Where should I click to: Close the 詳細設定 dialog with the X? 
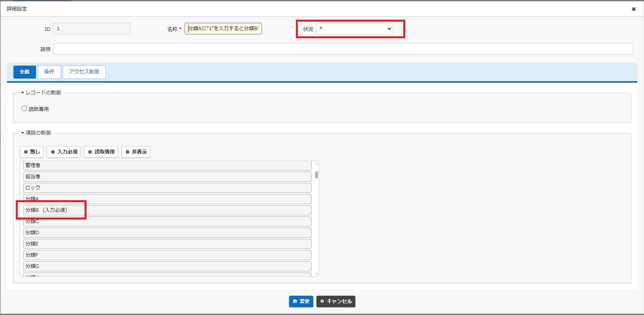coord(634,9)
